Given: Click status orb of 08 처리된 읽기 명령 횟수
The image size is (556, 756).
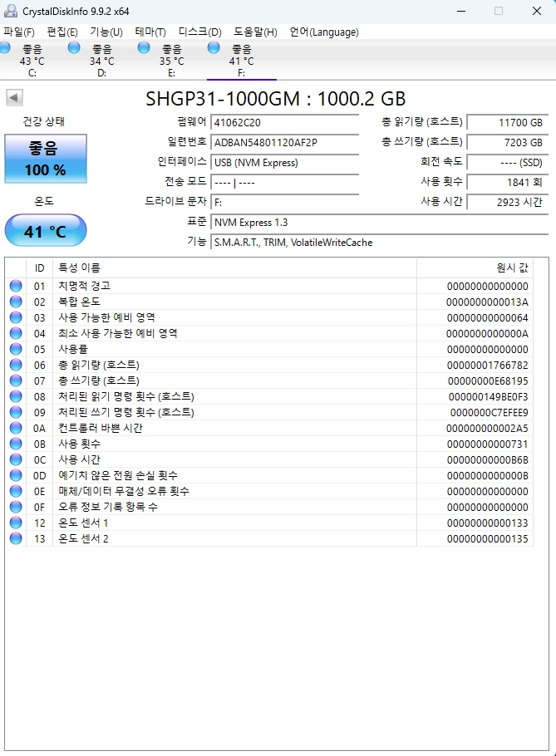Looking at the screenshot, I should [16, 396].
